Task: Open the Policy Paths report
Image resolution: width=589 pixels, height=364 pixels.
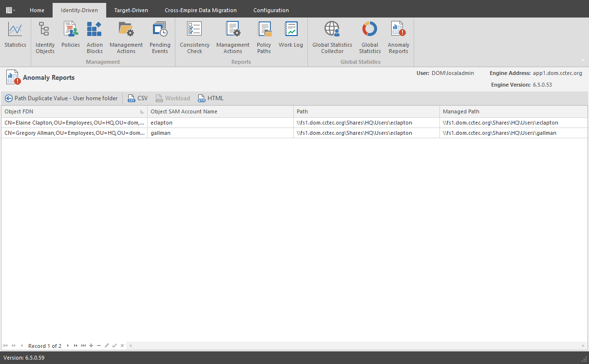Action: pos(264,37)
